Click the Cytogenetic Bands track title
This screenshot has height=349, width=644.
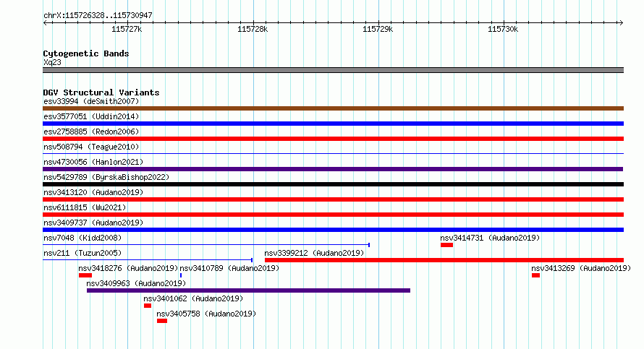[86, 53]
